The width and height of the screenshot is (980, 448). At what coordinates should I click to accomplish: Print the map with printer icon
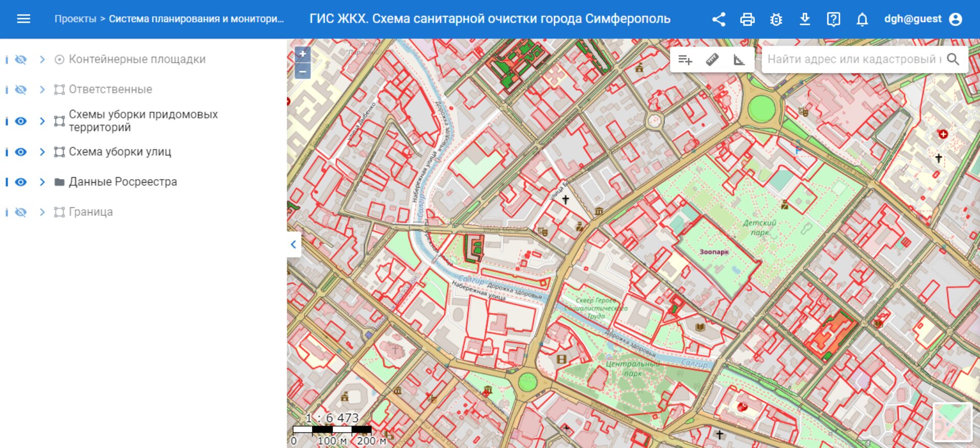point(747,19)
